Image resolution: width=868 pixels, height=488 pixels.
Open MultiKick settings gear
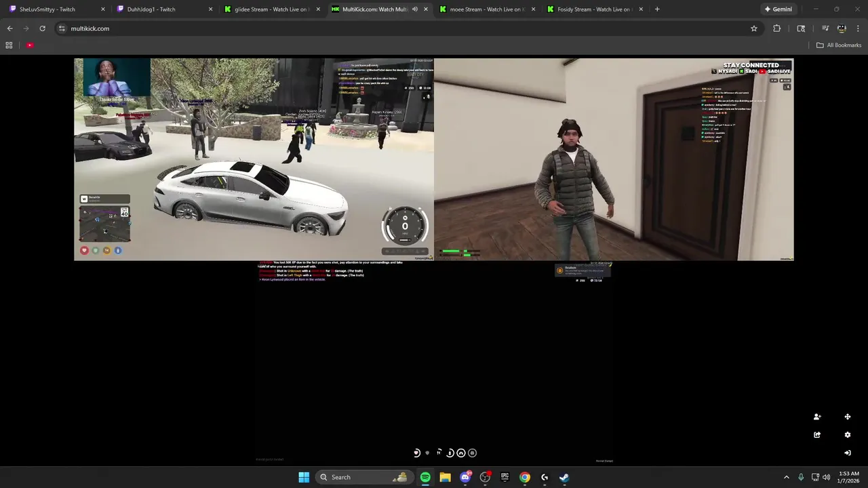[x=847, y=435]
